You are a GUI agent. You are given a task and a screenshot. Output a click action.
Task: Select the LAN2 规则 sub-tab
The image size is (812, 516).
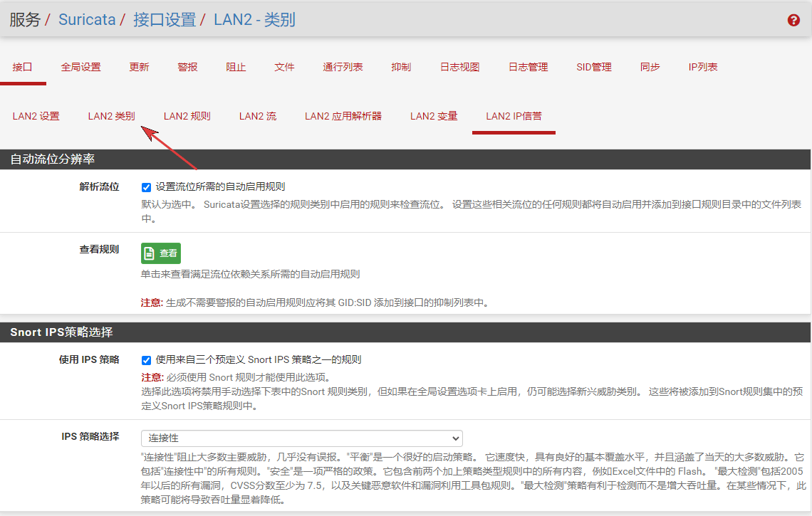(x=187, y=116)
